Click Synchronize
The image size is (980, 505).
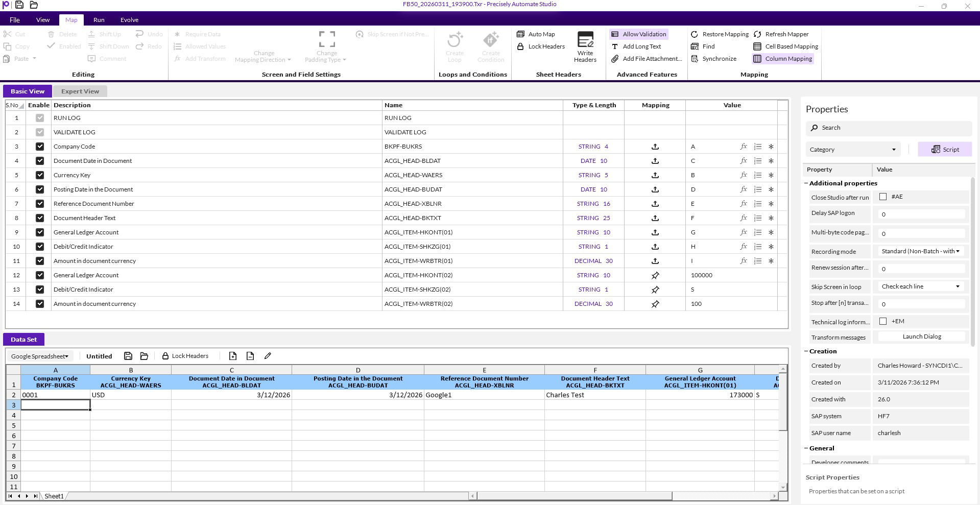tap(713, 59)
